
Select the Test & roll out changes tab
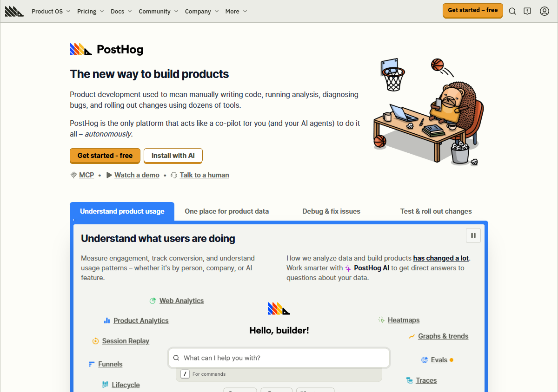(436, 211)
